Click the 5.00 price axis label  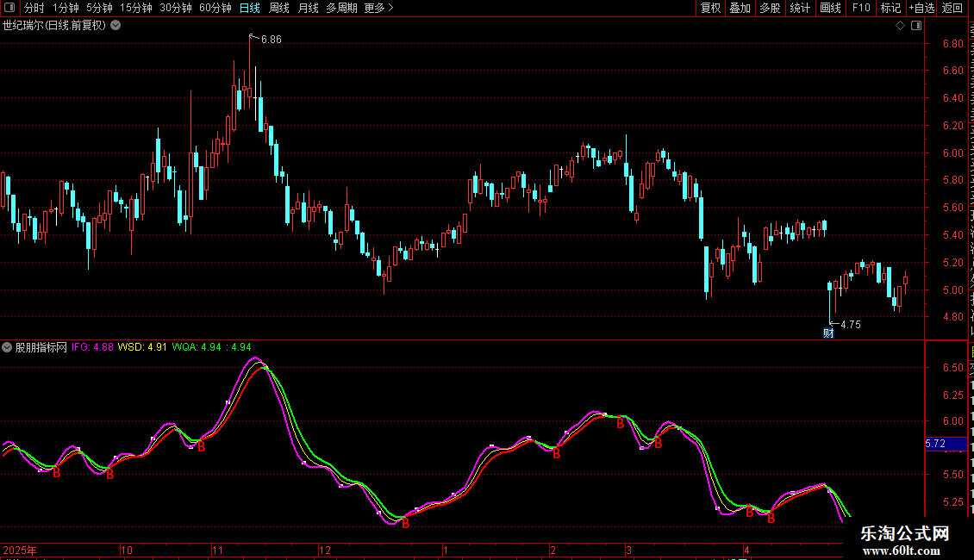pos(952,290)
